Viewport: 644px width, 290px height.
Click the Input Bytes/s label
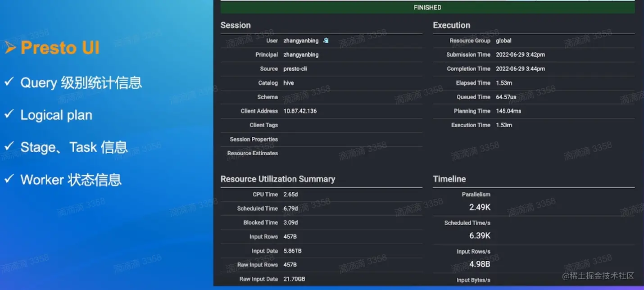(x=473, y=280)
